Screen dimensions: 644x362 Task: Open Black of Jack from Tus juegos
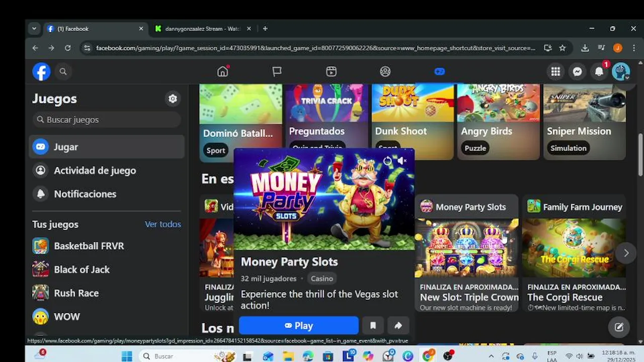click(x=107, y=269)
